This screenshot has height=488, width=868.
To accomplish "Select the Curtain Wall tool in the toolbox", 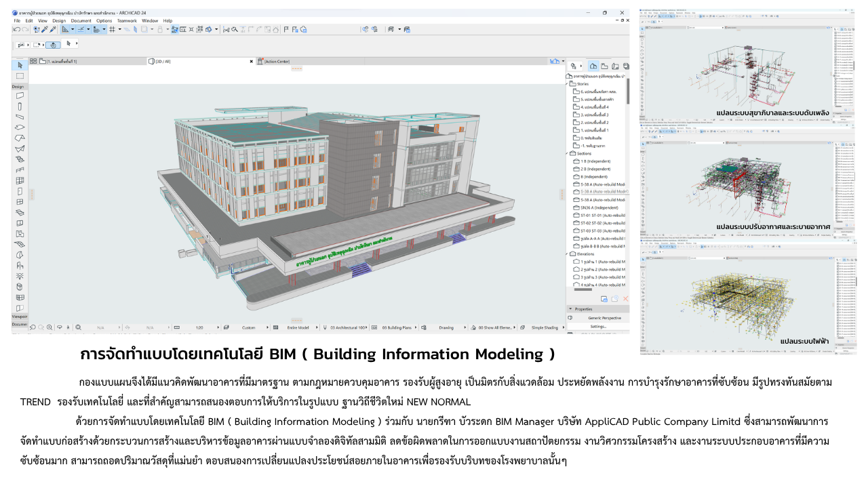I will point(20,181).
